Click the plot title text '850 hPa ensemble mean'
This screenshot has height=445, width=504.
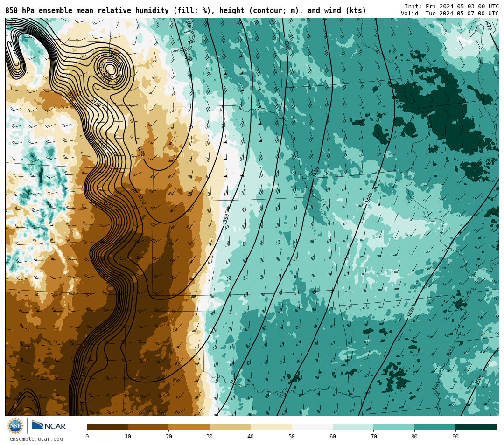click(x=49, y=11)
